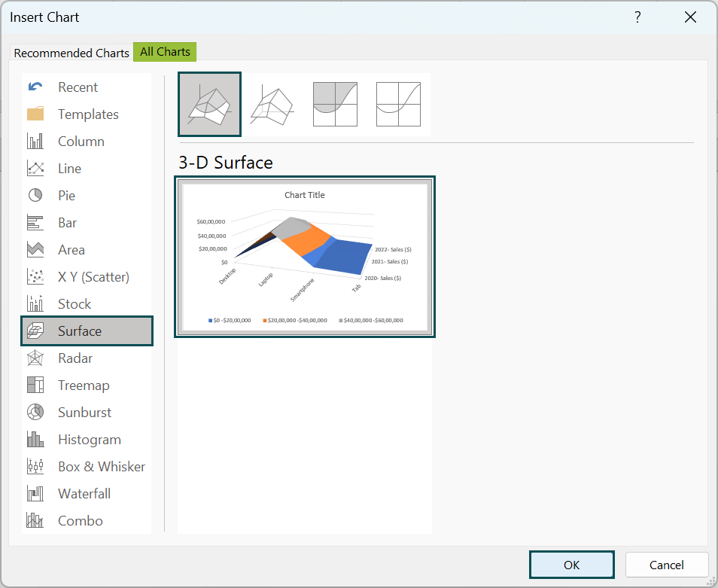Click the Line chart icon
Image resolution: width=718 pixels, height=588 pixels.
(x=35, y=169)
